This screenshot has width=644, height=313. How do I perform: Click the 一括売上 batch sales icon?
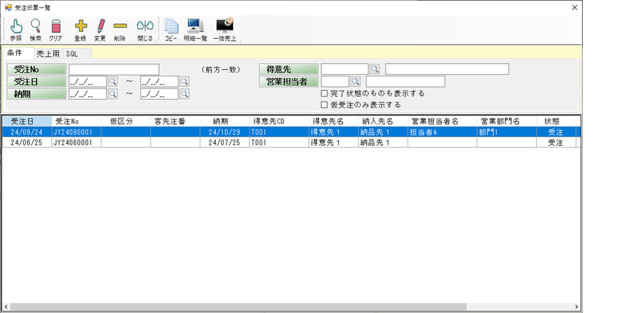coord(224,27)
